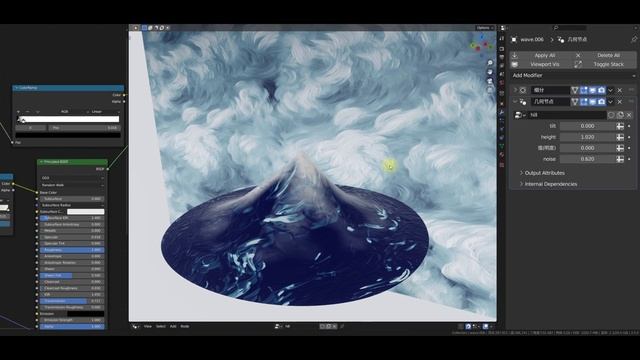The image size is (640, 360).
Task: Open the node editor View menu
Action: pos(147,327)
